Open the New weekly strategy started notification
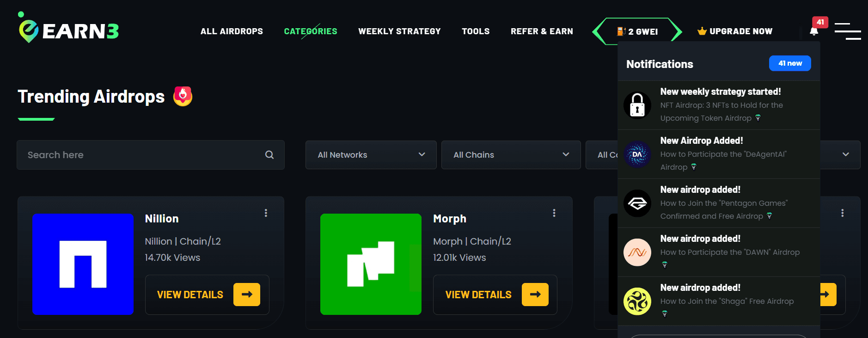 [x=719, y=105]
